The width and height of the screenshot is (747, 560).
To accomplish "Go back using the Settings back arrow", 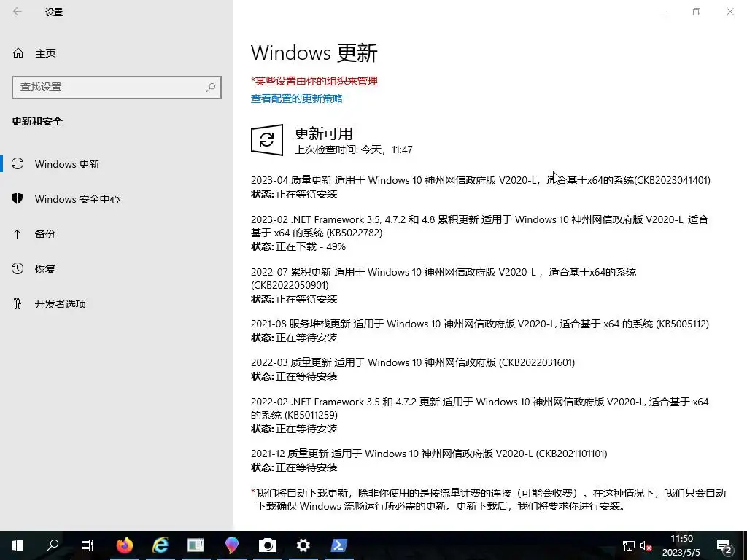I will point(18,12).
